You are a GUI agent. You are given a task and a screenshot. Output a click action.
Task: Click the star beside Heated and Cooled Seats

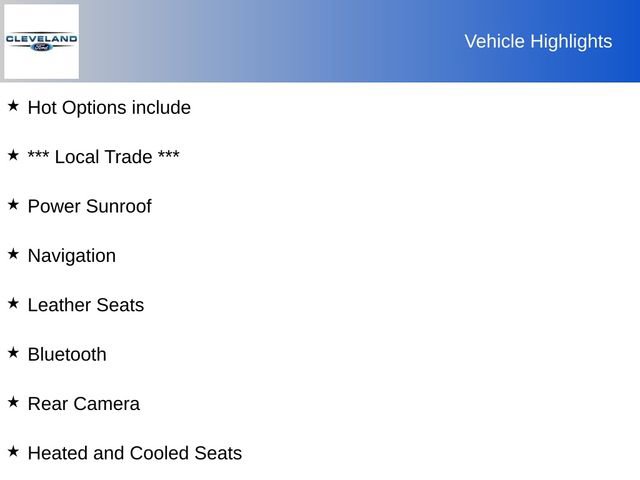tap(13, 451)
